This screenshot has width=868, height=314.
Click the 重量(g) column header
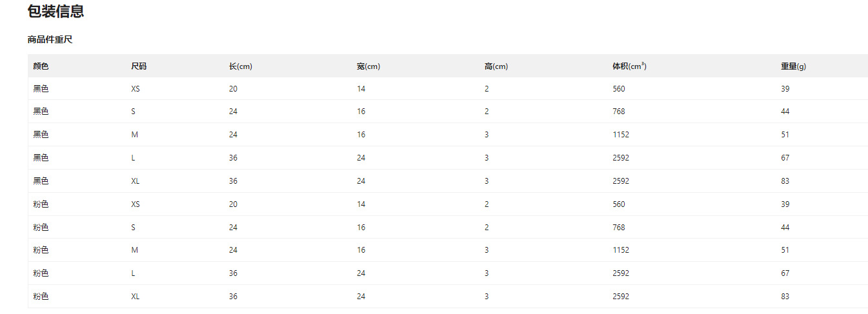(x=793, y=66)
